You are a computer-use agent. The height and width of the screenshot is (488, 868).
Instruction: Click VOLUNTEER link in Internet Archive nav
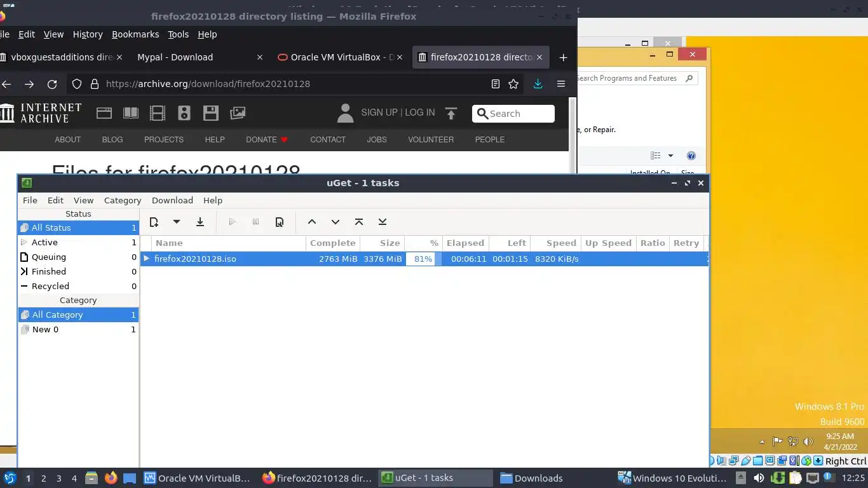click(x=431, y=139)
